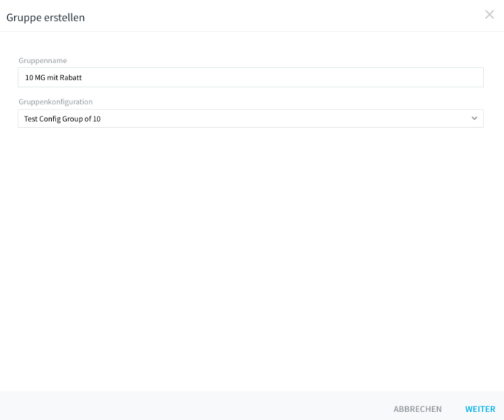
Task: Select the text '10 MG mit Rabatt'
Action: [53, 77]
